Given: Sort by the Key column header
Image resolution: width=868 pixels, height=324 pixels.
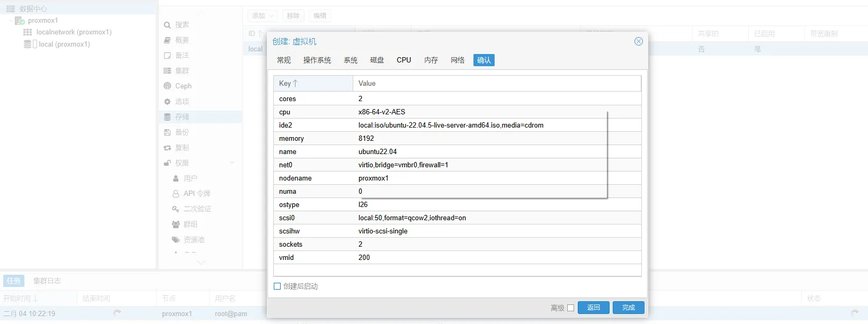Looking at the screenshot, I should pyautogui.click(x=313, y=84).
